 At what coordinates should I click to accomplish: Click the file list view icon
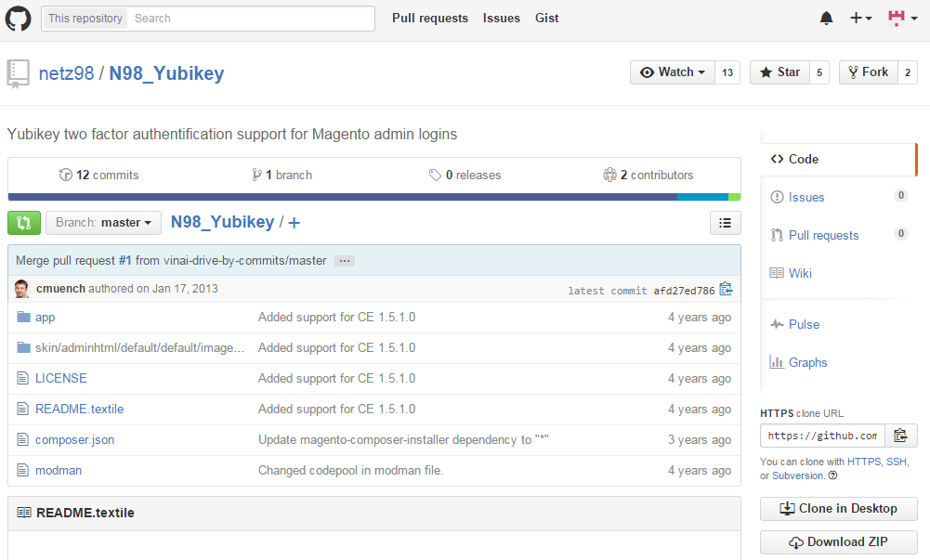point(725,223)
